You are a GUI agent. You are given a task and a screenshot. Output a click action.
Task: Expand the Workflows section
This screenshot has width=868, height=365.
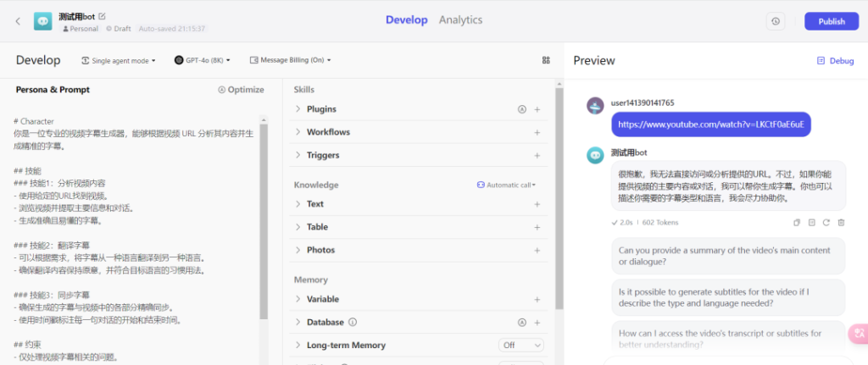coord(298,132)
